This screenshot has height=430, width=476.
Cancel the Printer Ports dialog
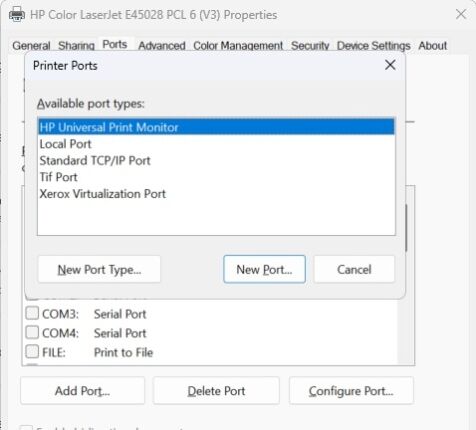click(354, 269)
